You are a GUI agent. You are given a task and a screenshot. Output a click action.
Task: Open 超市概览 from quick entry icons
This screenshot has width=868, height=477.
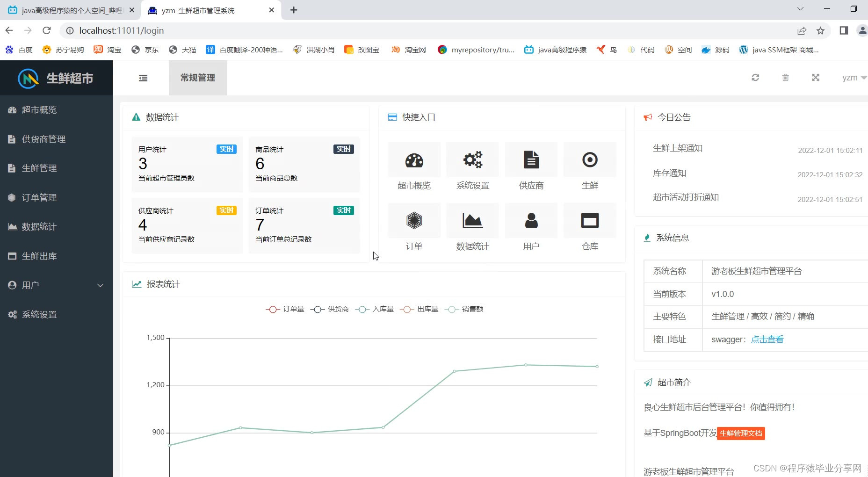tap(413, 159)
